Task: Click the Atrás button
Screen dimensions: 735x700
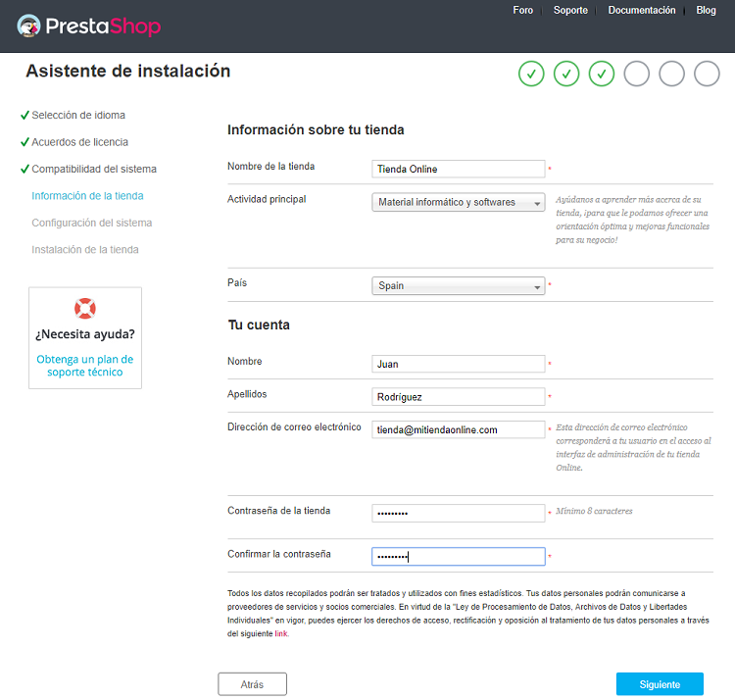Action: (252, 684)
